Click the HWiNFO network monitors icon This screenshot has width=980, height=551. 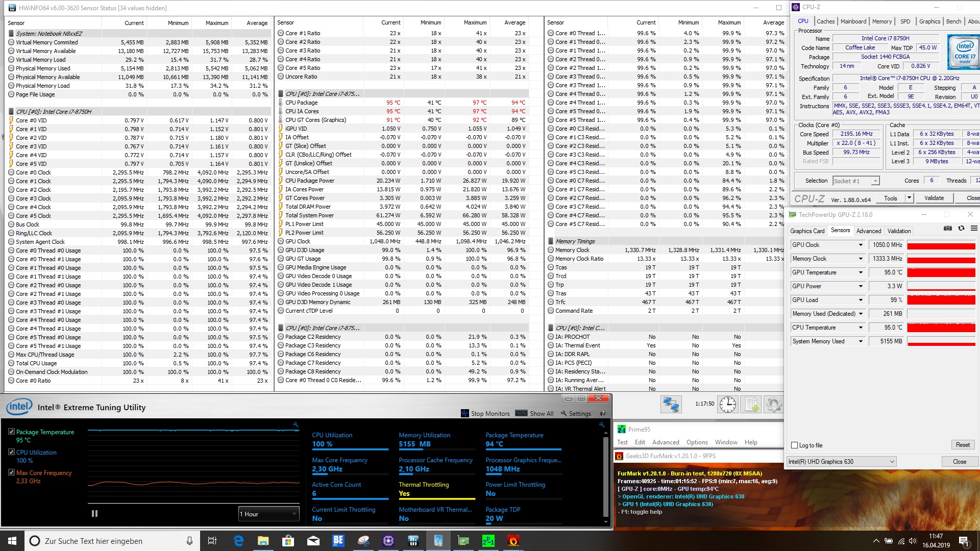point(671,405)
